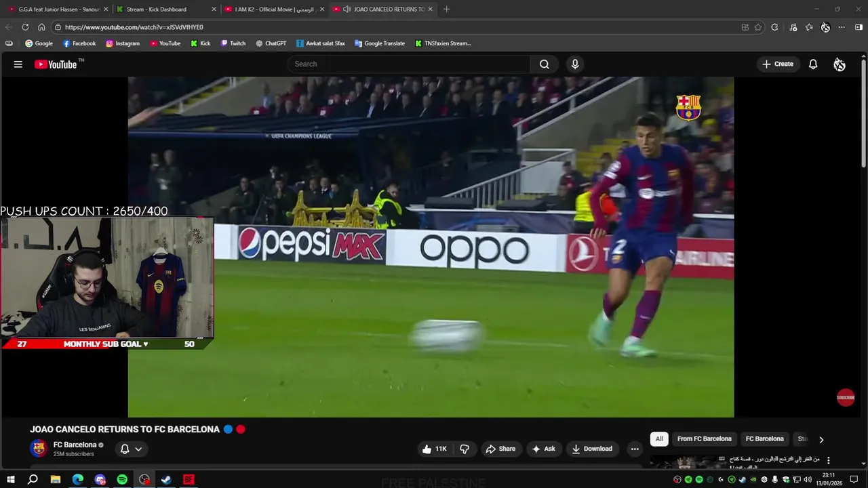Viewport: 868px width, 488px height.
Task: Close the Stream - Kick Dashboard tab
Action: 214,9
